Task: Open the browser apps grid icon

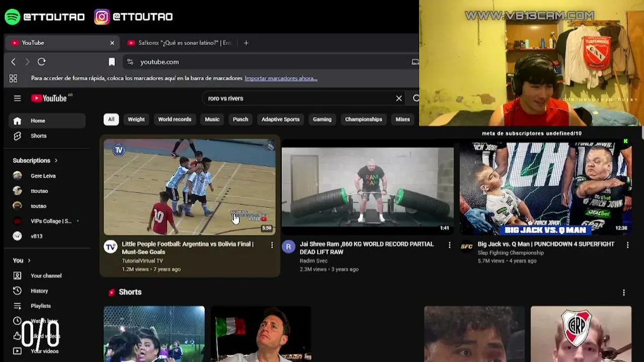Action: (13, 78)
